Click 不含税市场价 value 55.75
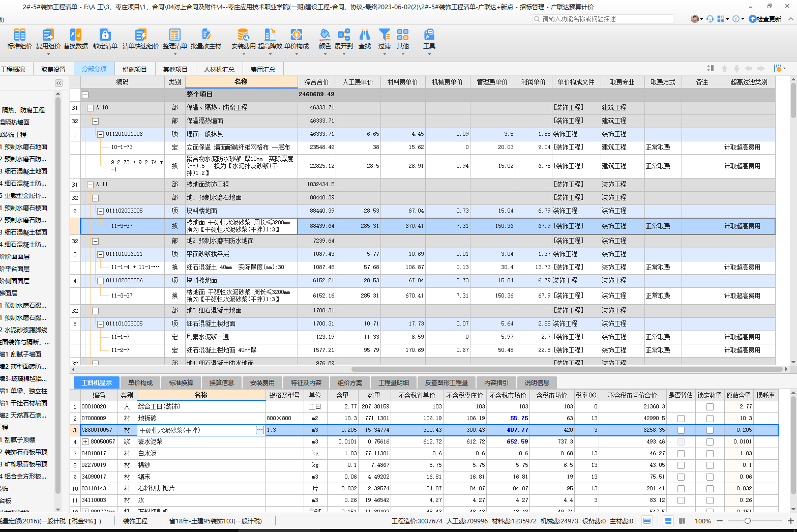Image resolution: width=797 pixels, height=532 pixels. click(519, 418)
